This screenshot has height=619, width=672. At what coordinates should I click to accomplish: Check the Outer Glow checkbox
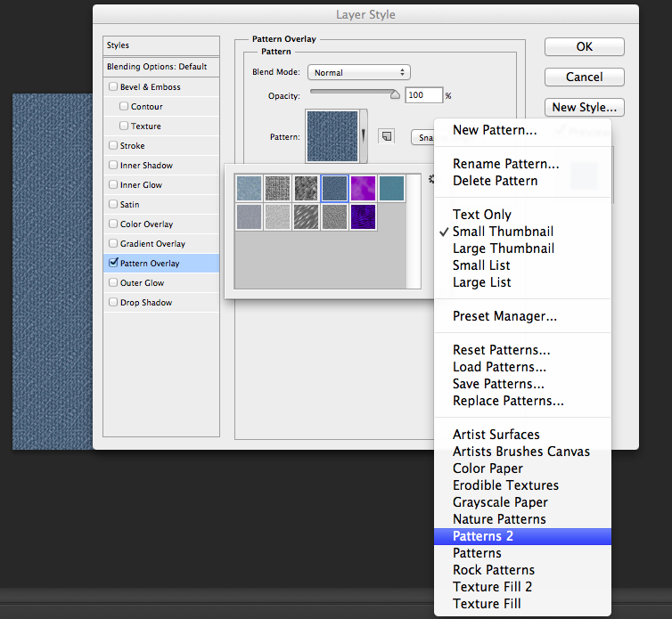(x=113, y=282)
